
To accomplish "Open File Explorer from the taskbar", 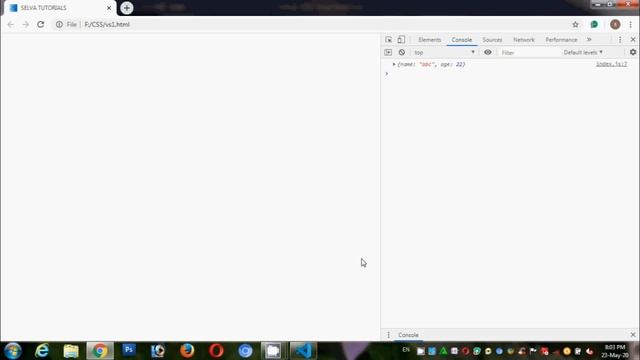I will [x=71, y=351].
